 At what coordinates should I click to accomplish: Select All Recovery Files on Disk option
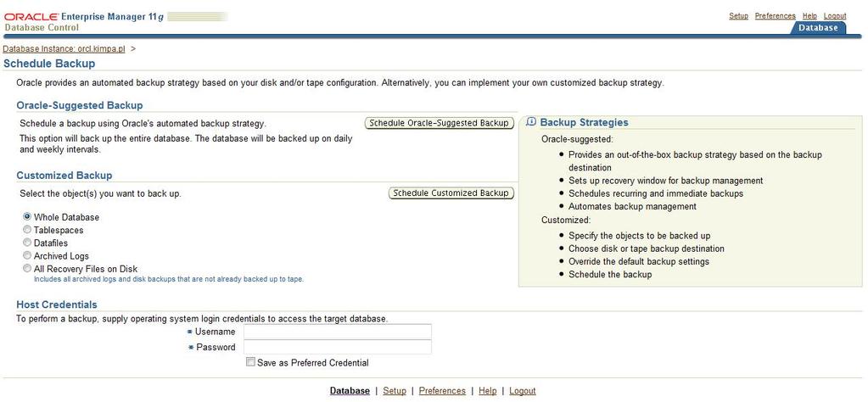click(27, 269)
